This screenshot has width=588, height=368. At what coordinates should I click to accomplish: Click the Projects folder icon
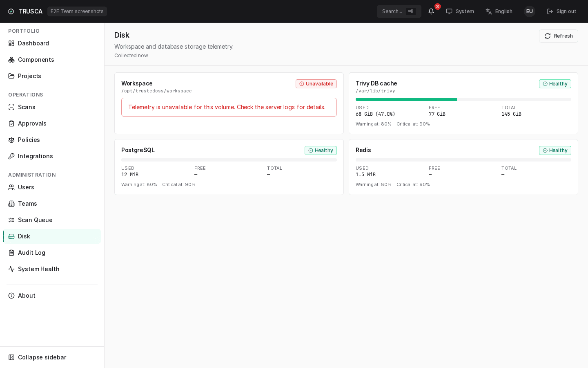click(11, 76)
